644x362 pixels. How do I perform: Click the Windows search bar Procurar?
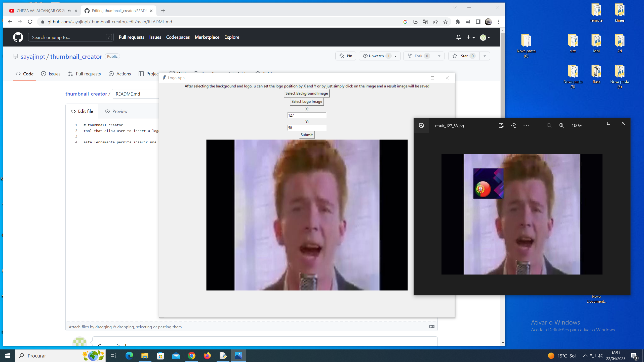60,356
